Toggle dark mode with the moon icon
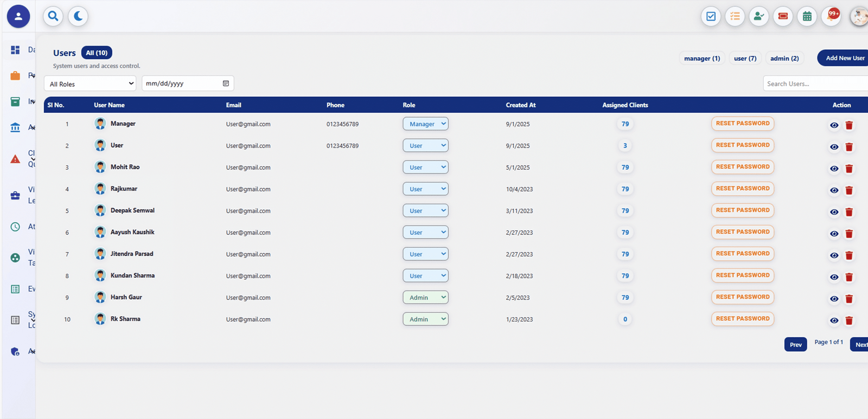 [78, 16]
